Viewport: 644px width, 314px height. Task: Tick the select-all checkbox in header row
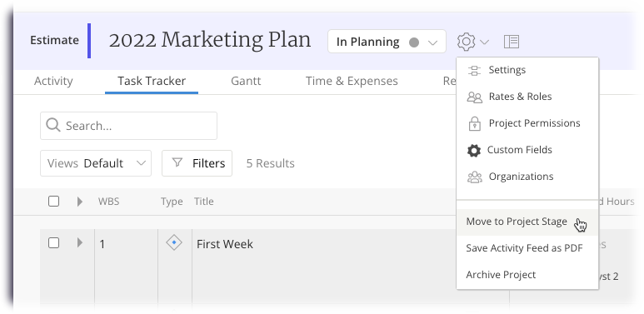tap(53, 201)
